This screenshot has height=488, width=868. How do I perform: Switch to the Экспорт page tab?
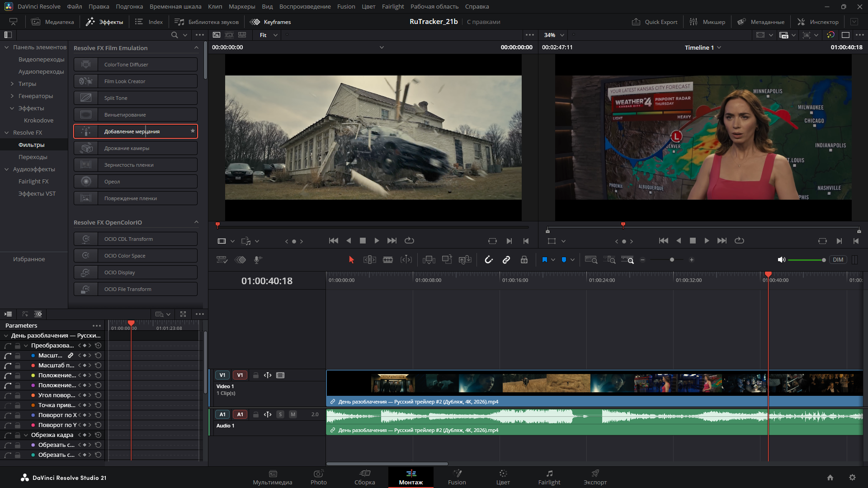point(595,477)
